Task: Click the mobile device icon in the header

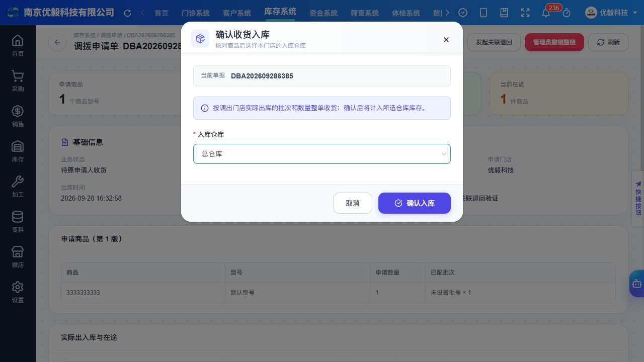Action: (484, 13)
